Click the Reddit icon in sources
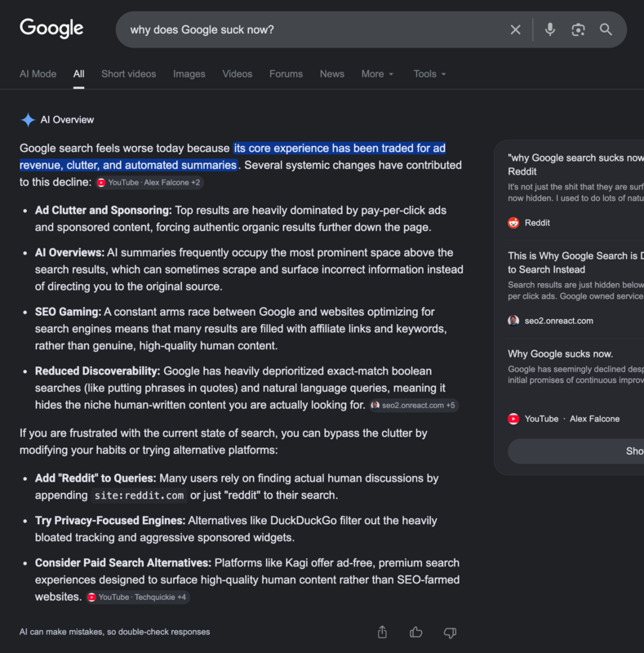The image size is (644, 653). [x=513, y=223]
